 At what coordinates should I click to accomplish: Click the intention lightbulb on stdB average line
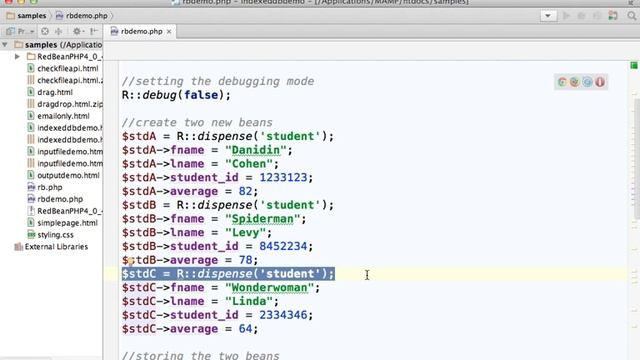pyautogui.click(x=131, y=261)
